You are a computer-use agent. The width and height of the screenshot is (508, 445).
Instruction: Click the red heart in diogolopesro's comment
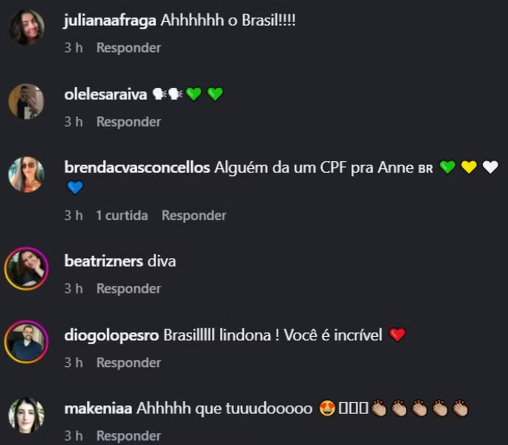397,335
